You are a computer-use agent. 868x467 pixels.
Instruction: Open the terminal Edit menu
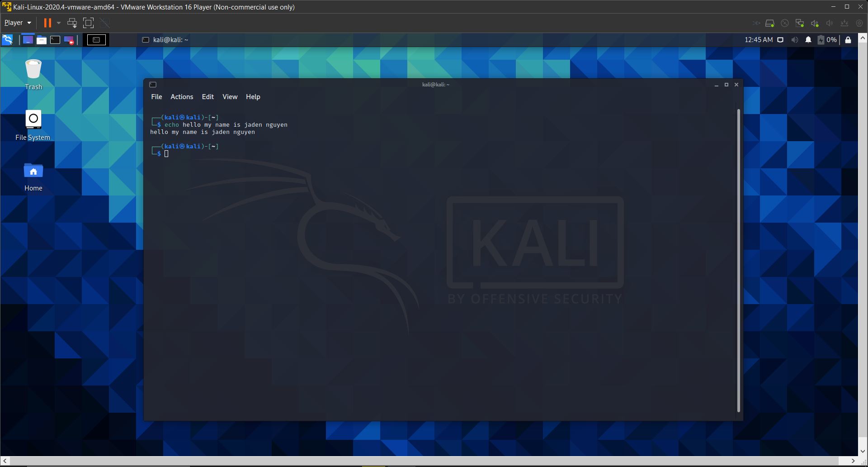(x=208, y=97)
